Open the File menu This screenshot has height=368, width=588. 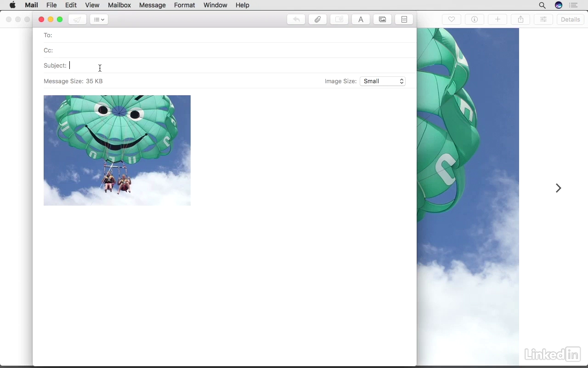pos(51,5)
